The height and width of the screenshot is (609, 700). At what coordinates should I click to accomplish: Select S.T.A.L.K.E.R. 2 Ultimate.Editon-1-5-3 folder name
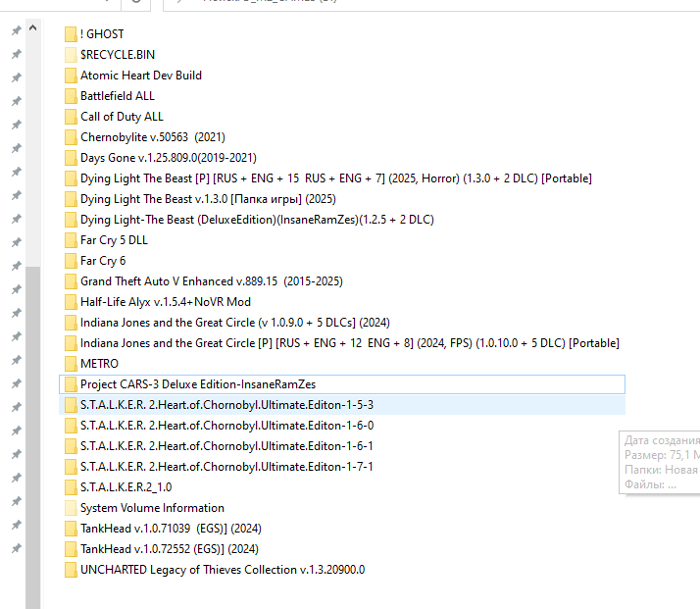226,405
